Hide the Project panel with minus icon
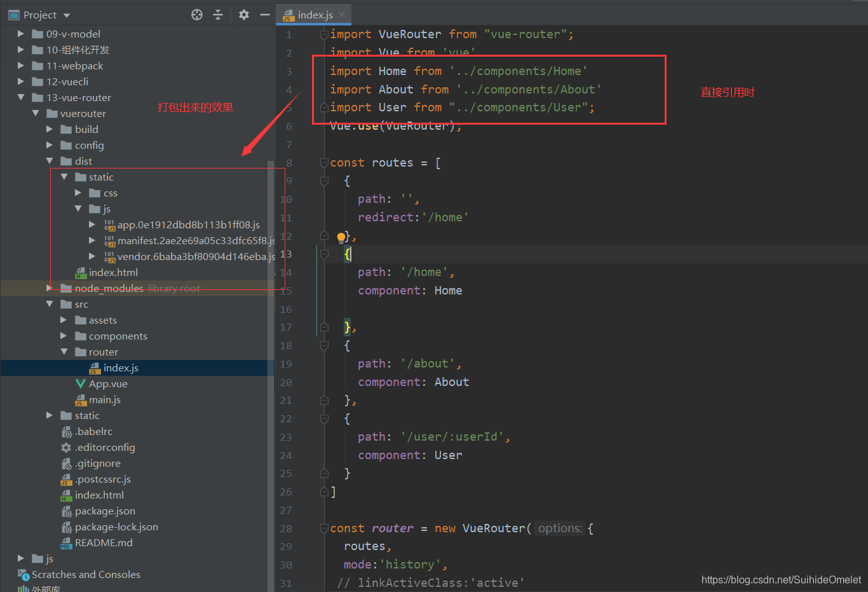 coord(265,15)
